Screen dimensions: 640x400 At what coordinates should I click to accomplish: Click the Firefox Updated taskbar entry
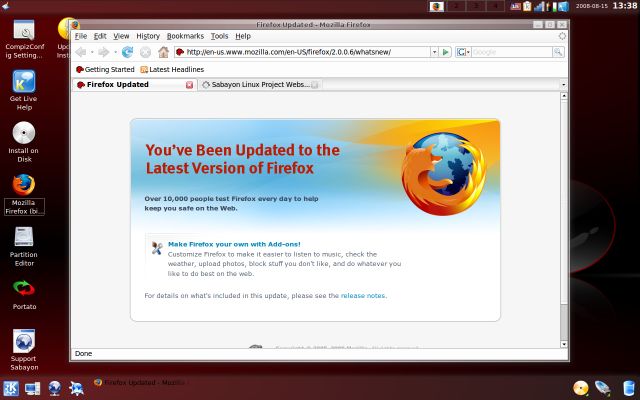[140, 382]
